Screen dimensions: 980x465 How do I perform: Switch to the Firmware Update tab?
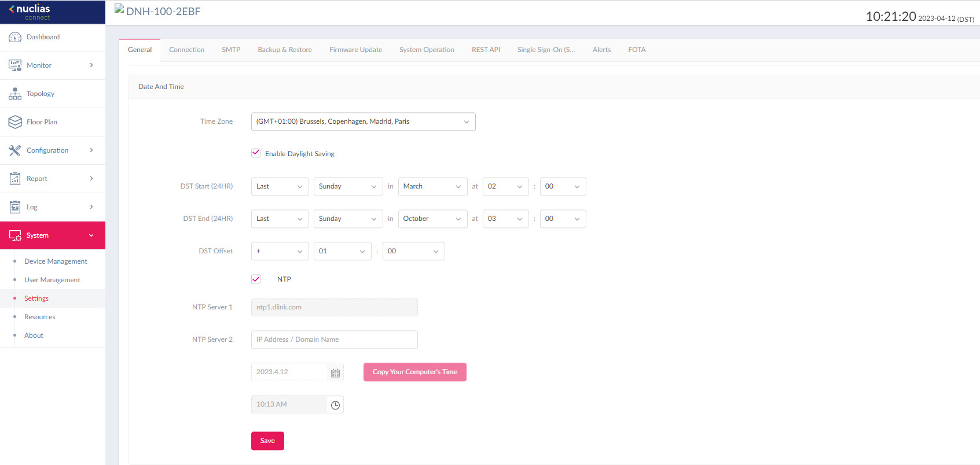[x=355, y=50]
